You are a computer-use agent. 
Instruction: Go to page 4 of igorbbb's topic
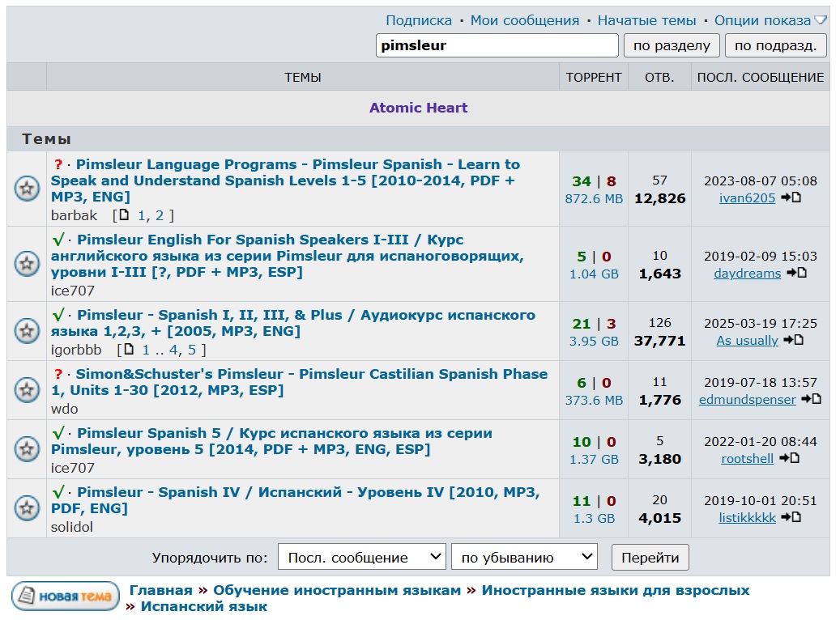pos(173,350)
